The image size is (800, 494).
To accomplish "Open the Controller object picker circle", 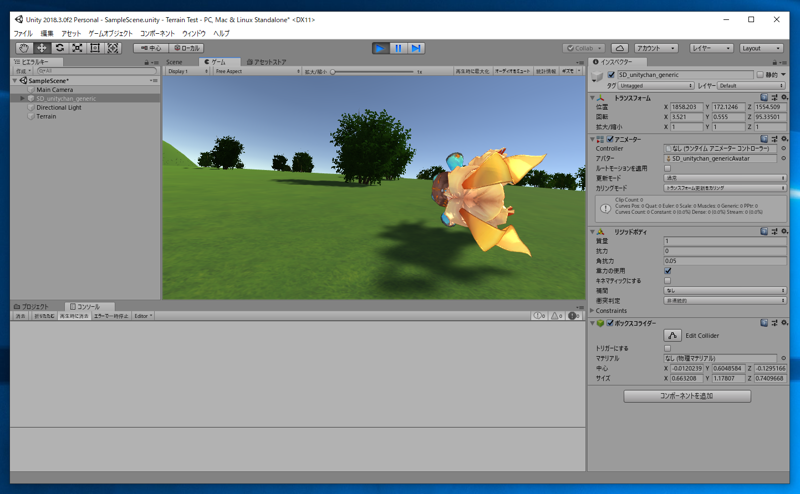I will click(784, 149).
